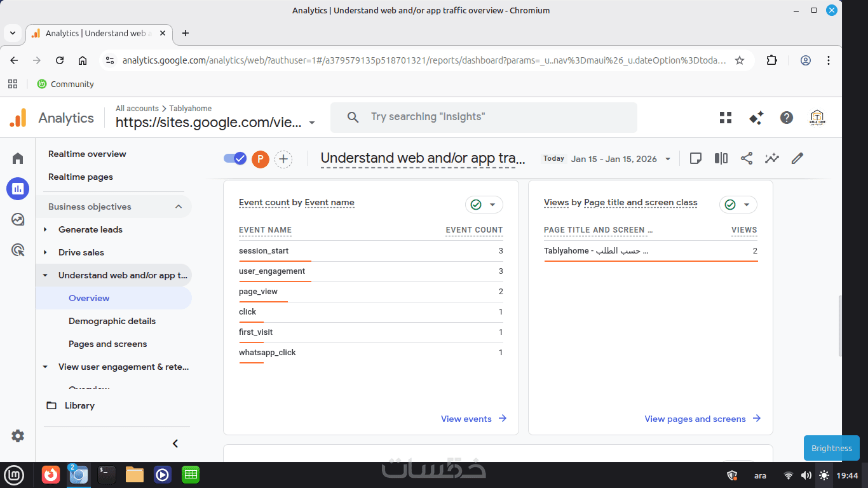This screenshot has height=488, width=868.
Task: Open status check dropdown on Event count card
Action: pyautogui.click(x=484, y=205)
